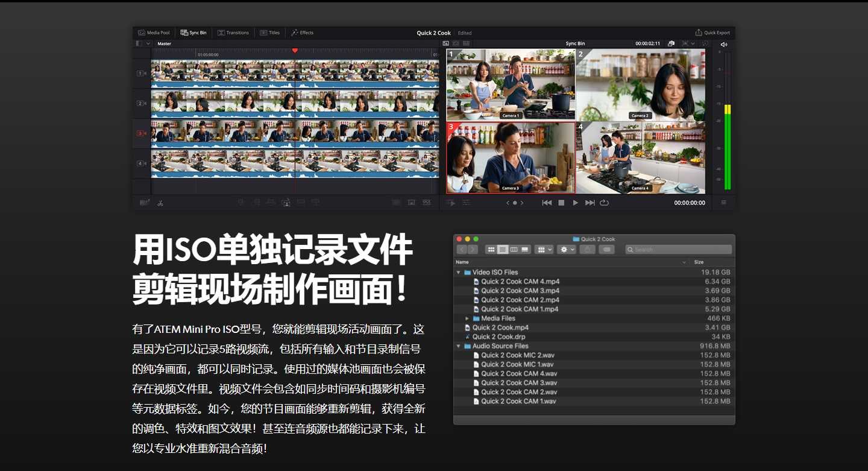The height and width of the screenshot is (471, 868).
Task: Click the Quick Export icon
Action: 699,33
